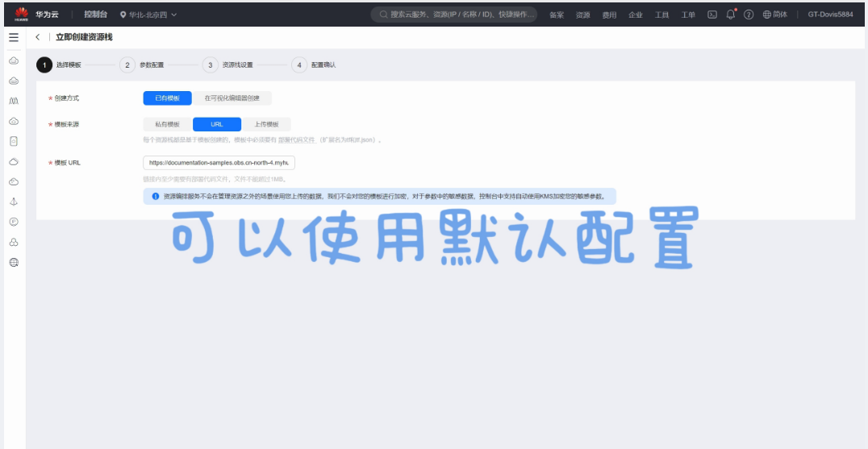Expand the 华北-北京四 region dropdown
Viewport: 868px width, 449px height.
tap(148, 15)
